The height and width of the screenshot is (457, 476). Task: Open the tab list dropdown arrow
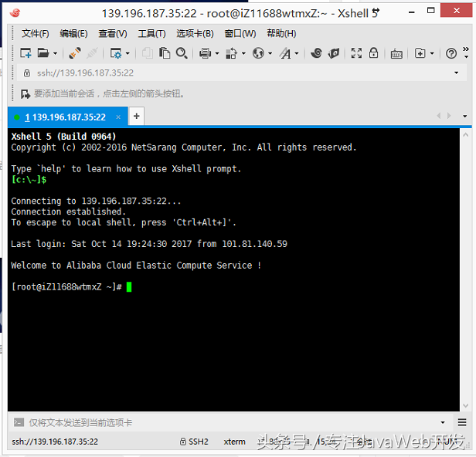pyautogui.click(x=464, y=116)
